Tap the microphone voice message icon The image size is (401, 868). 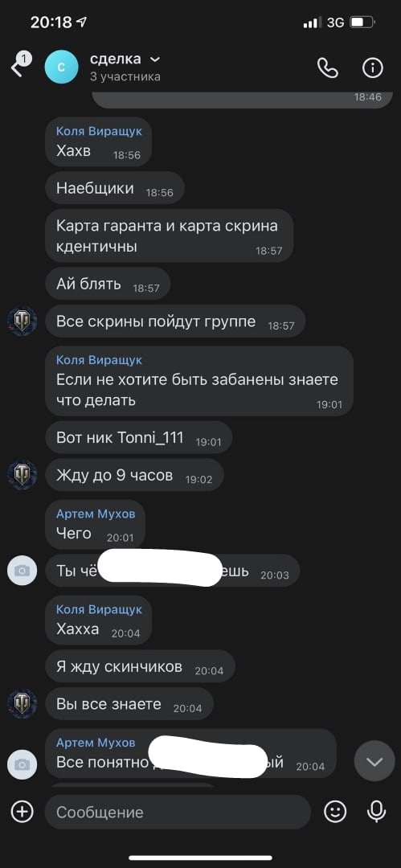pyautogui.click(x=377, y=812)
